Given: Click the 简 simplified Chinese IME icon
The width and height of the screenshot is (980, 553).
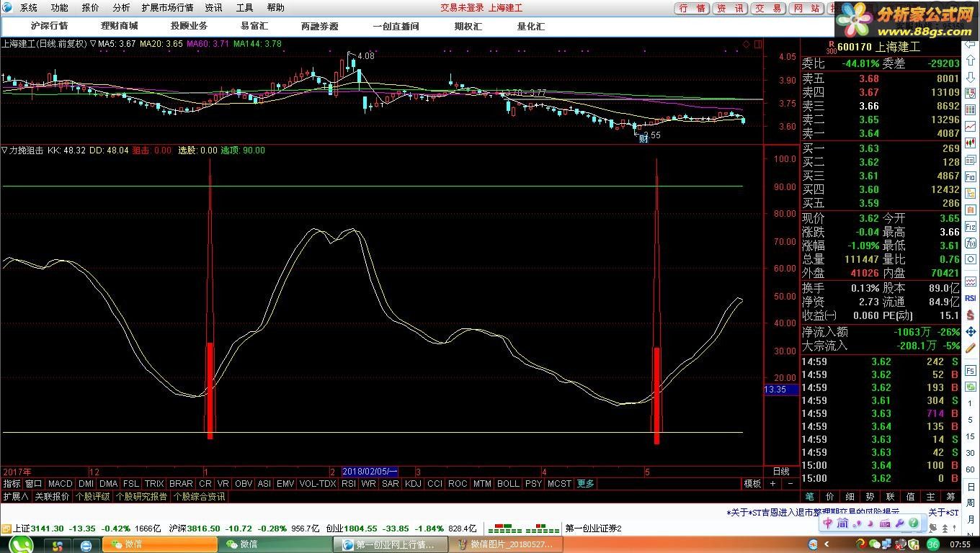Looking at the screenshot, I should 843,523.
